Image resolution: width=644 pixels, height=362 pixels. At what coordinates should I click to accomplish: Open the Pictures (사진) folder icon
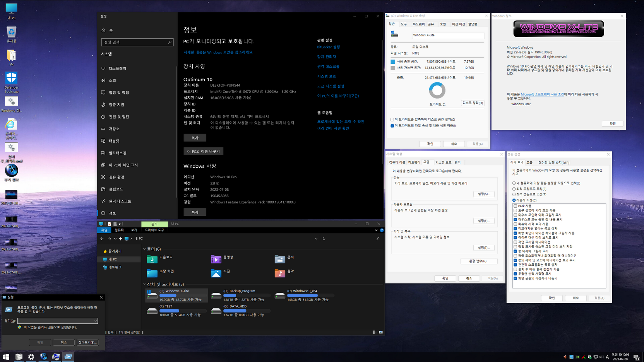pos(216,273)
